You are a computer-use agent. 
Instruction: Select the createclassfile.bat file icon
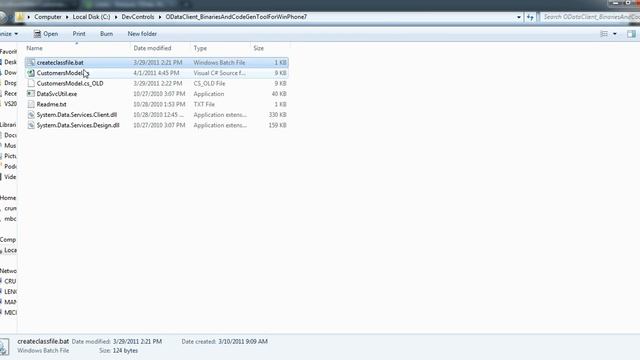point(31,62)
